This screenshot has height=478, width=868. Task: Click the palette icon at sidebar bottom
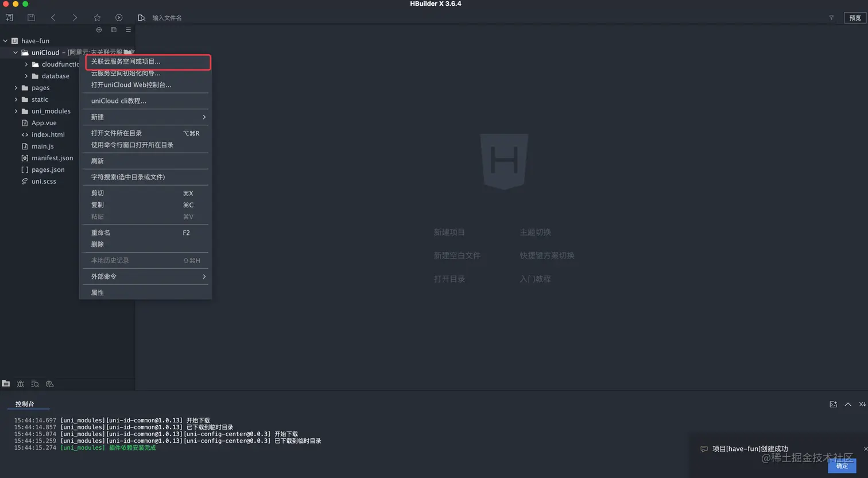[x=49, y=384]
